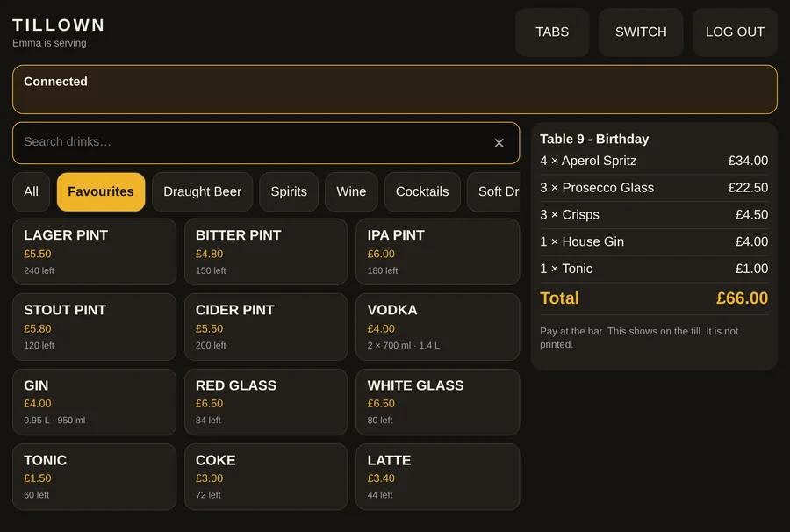Click the Total £66.00 row
Screen dimensions: 790x532
654,298
